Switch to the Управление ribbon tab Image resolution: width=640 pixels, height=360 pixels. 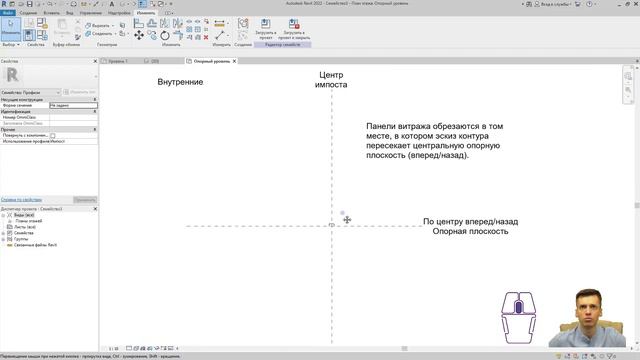pyautogui.click(x=91, y=13)
